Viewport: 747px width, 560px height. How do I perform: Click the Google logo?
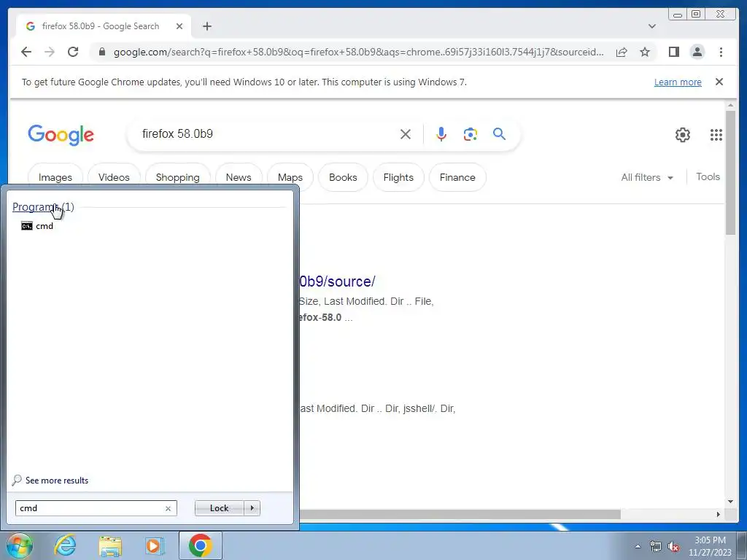tap(61, 135)
